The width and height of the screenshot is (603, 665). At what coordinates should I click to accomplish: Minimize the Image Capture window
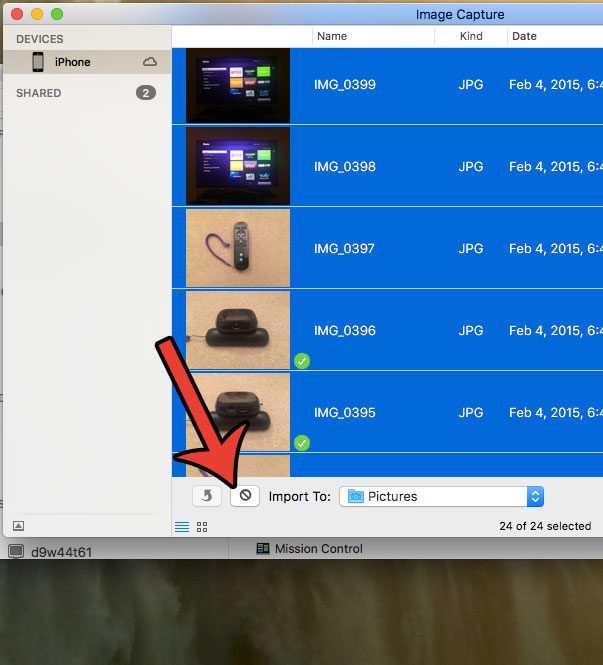coord(37,14)
